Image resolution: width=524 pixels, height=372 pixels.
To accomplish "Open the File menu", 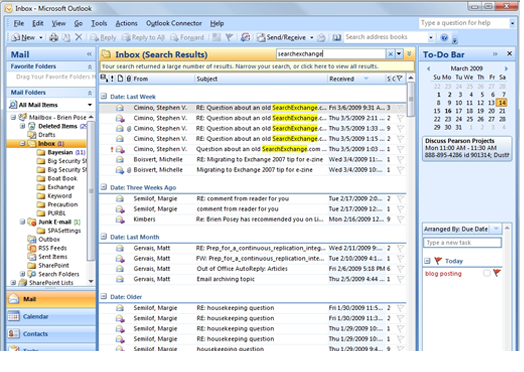I will click(x=18, y=23).
